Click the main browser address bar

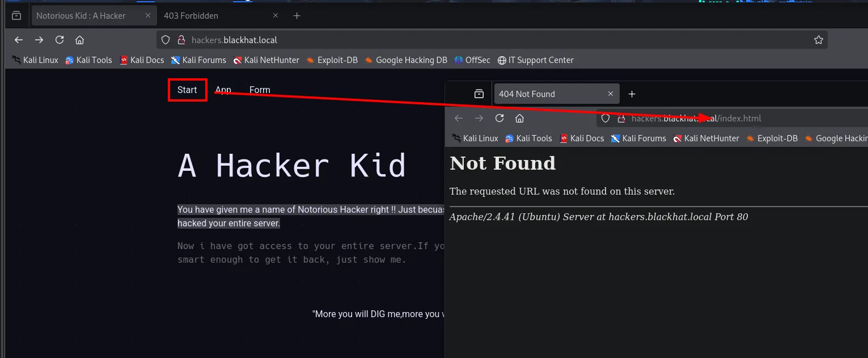[492, 40]
